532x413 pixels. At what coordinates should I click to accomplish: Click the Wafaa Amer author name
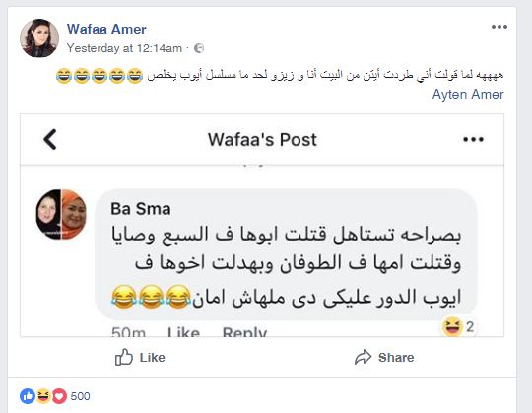[x=106, y=29]
